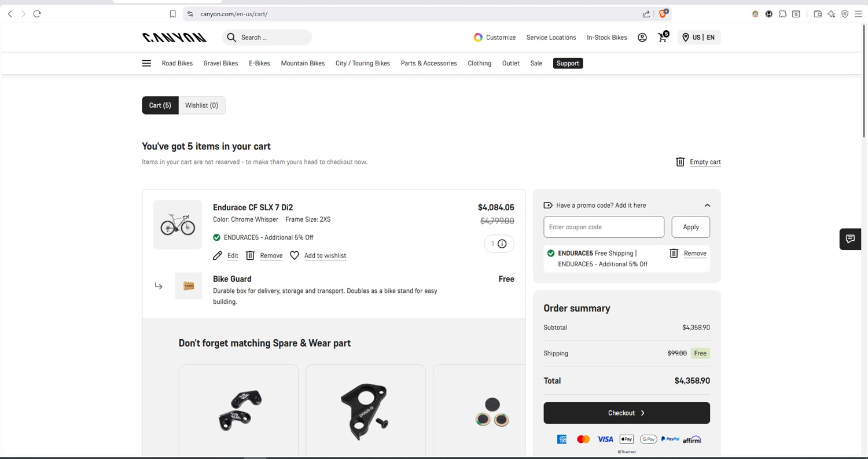Open City / Touring Bikes menu

[x=363, y=63]
